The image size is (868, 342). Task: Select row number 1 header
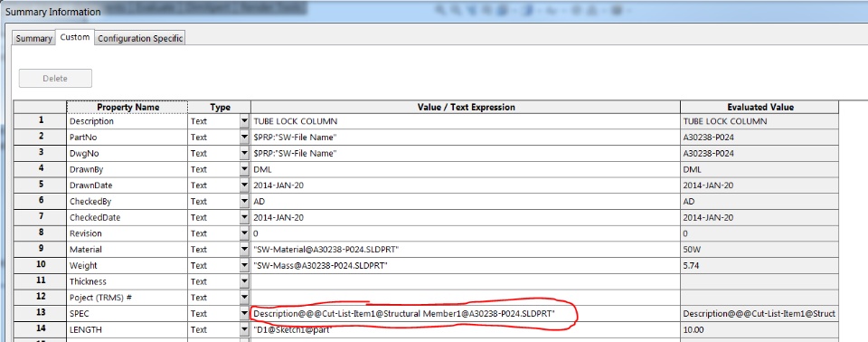(40, 121)
